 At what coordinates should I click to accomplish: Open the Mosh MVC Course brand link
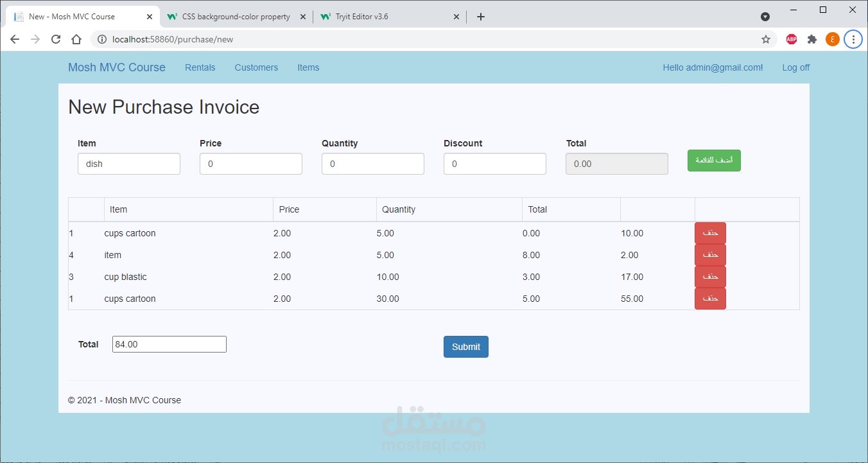[117, 67]
